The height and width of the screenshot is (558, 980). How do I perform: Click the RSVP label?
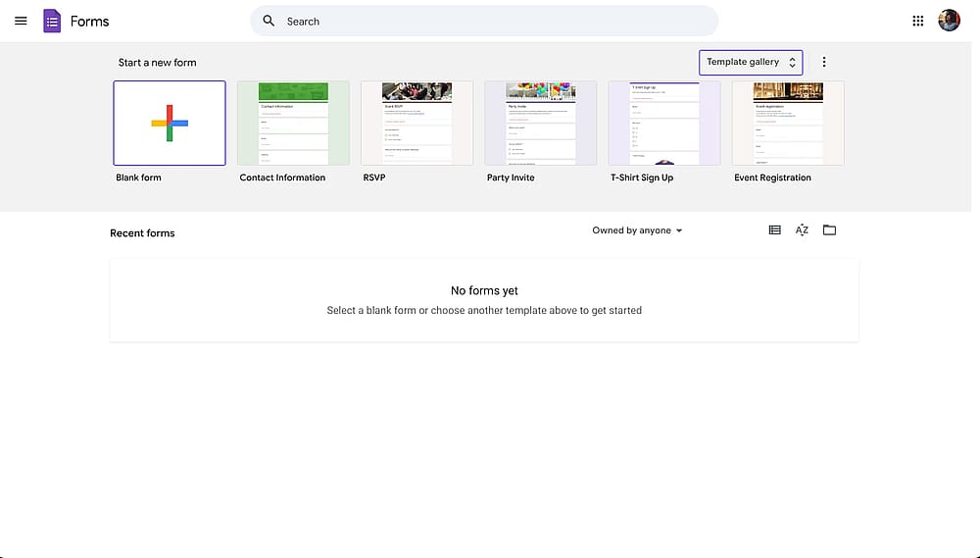[374, 178]
